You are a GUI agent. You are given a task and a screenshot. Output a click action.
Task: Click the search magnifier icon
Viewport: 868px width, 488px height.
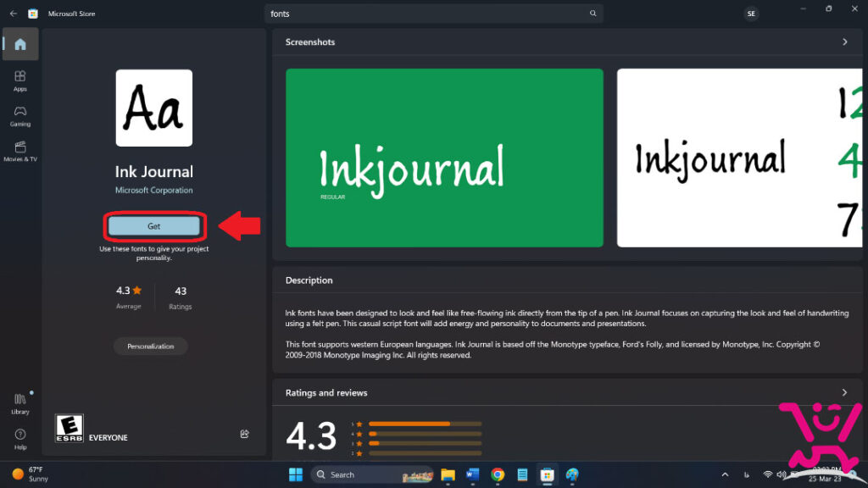[x=593, y=14]
